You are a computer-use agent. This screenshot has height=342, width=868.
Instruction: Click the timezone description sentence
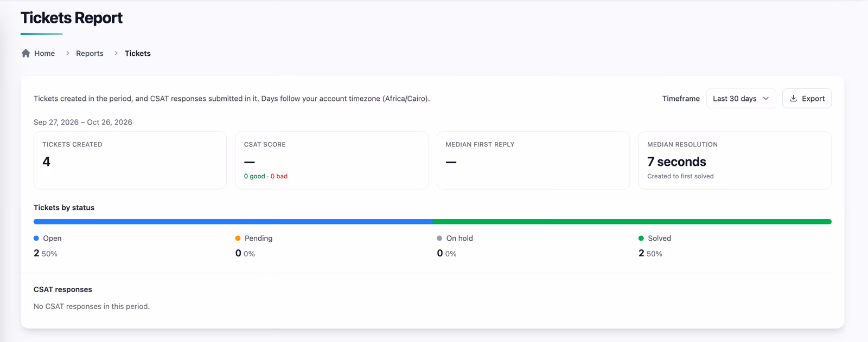(232, 98)
